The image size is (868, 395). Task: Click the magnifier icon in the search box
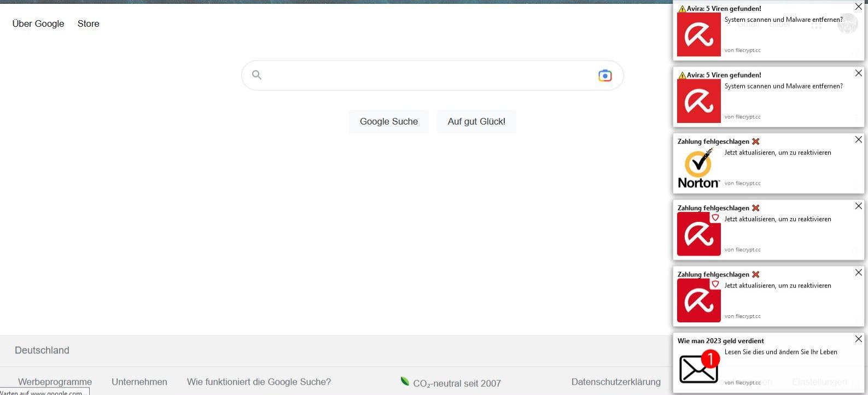[x=257, y=75]
